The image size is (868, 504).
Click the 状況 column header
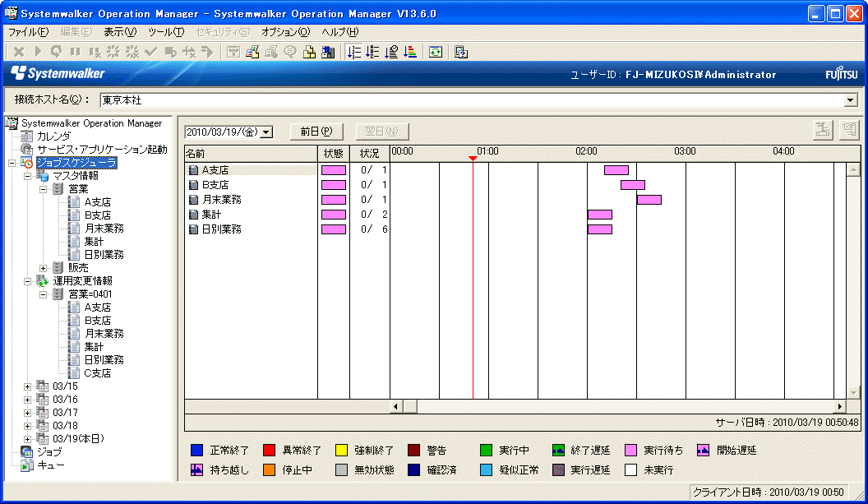370,154
